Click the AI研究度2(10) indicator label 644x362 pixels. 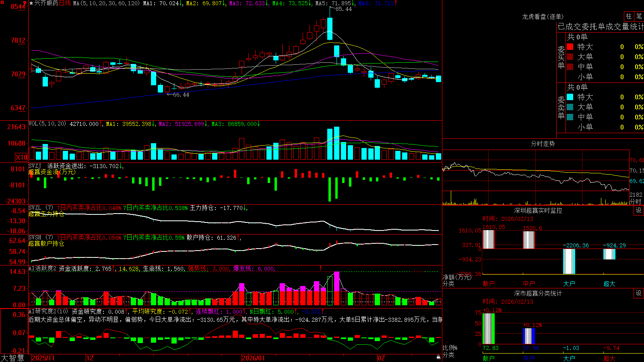[x=48, y=311]
